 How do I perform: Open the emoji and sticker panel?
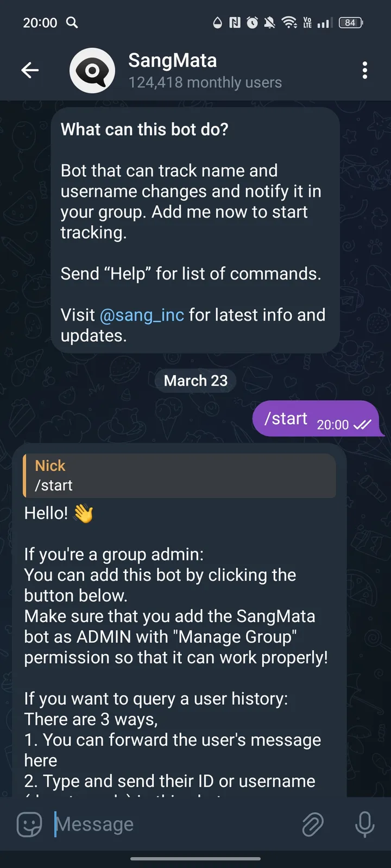point(28,824)
